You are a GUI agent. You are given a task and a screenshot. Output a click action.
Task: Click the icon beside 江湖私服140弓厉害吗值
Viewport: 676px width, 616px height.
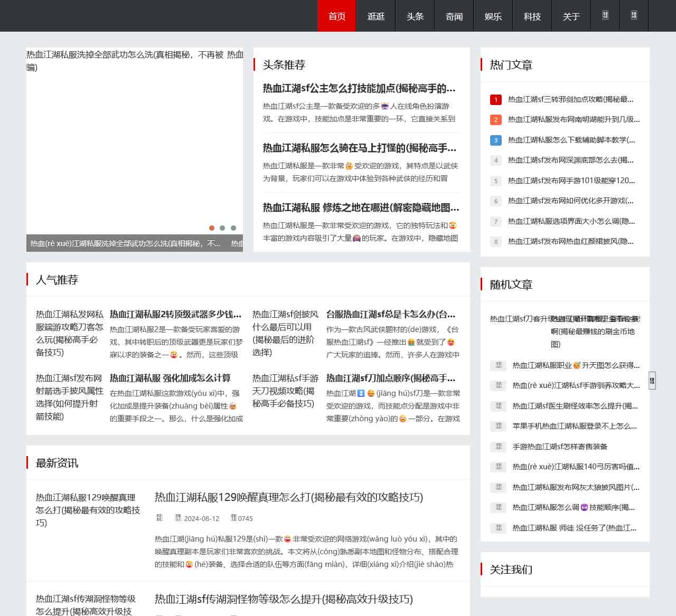tap(498, 467)
